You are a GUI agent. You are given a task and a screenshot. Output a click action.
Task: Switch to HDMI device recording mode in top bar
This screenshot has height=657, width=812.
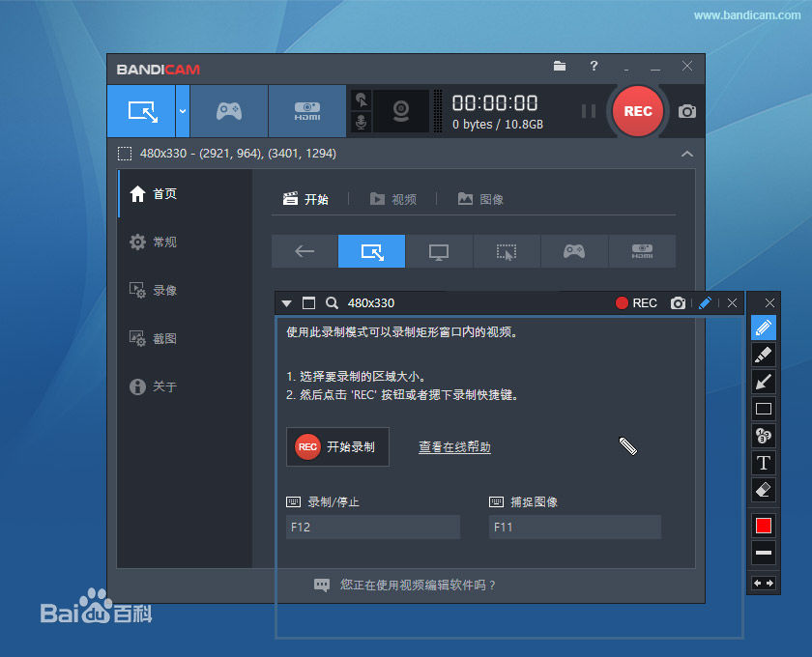307,111
